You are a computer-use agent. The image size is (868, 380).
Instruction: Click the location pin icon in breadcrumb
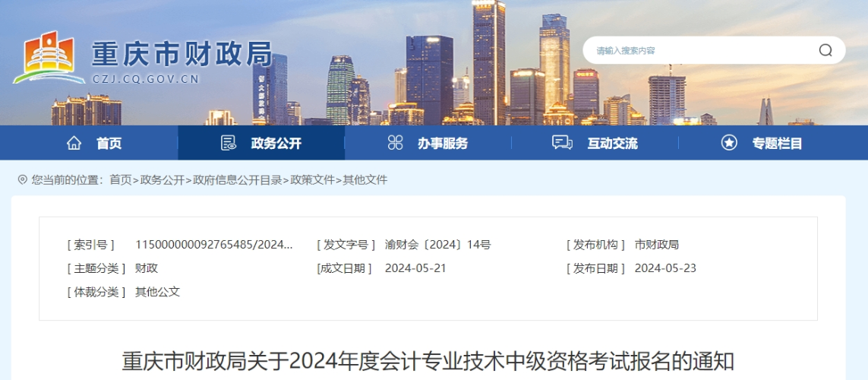(22, 180)
